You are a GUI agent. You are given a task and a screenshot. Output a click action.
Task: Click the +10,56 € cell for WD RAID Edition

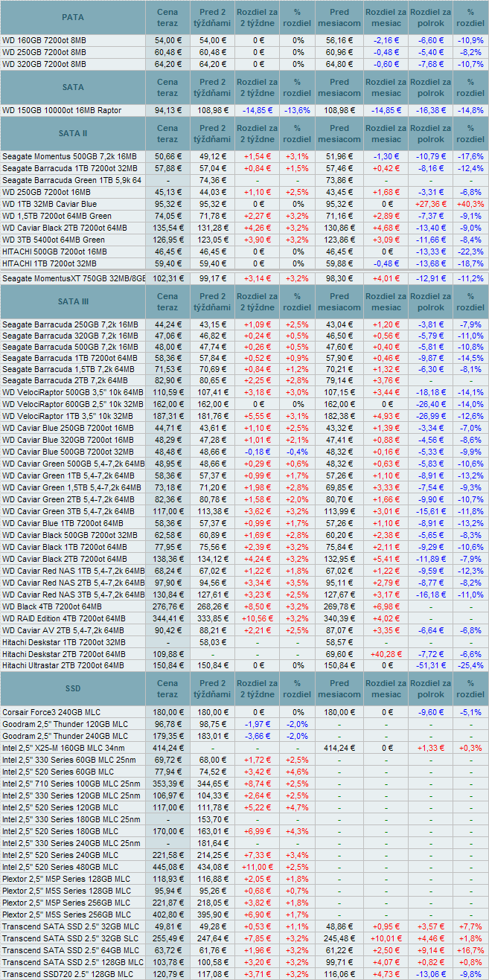[x=258, y=618]
